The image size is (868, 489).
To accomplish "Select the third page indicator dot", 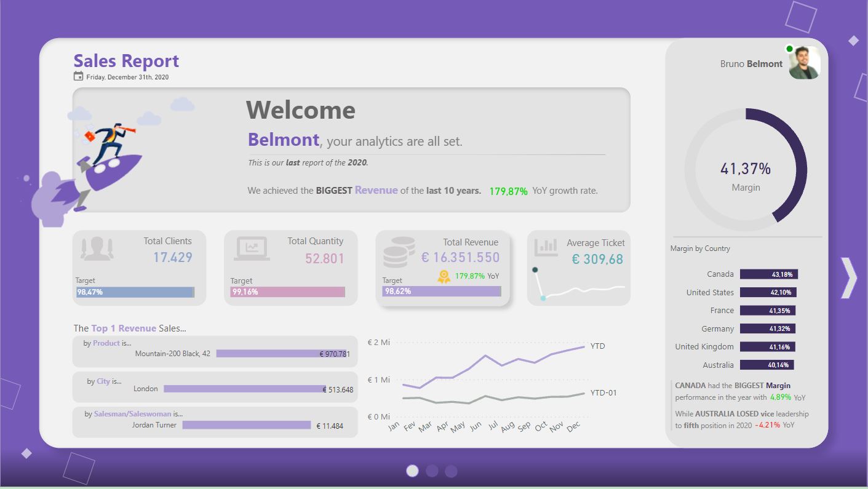I will (x=451, y=471).
